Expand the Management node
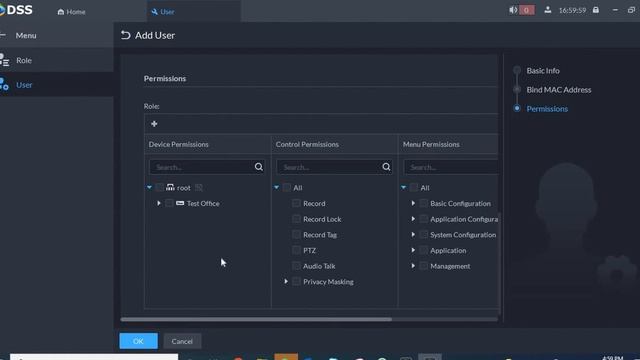640x360 pixels. (x=413, y=266)
